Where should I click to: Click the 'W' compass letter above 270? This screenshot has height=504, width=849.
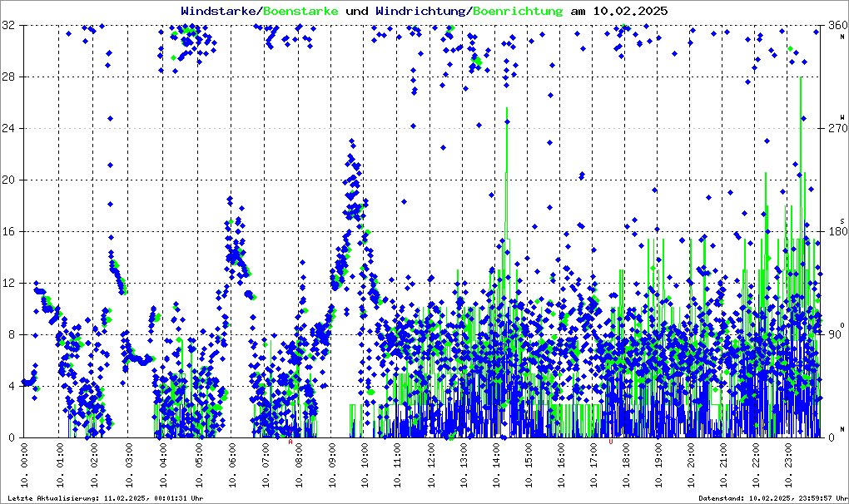(842, 117)
